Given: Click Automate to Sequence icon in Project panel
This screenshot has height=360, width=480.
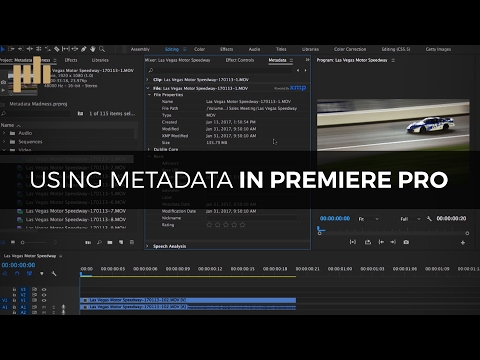Looking at the screenshot, I should (88, 242).
